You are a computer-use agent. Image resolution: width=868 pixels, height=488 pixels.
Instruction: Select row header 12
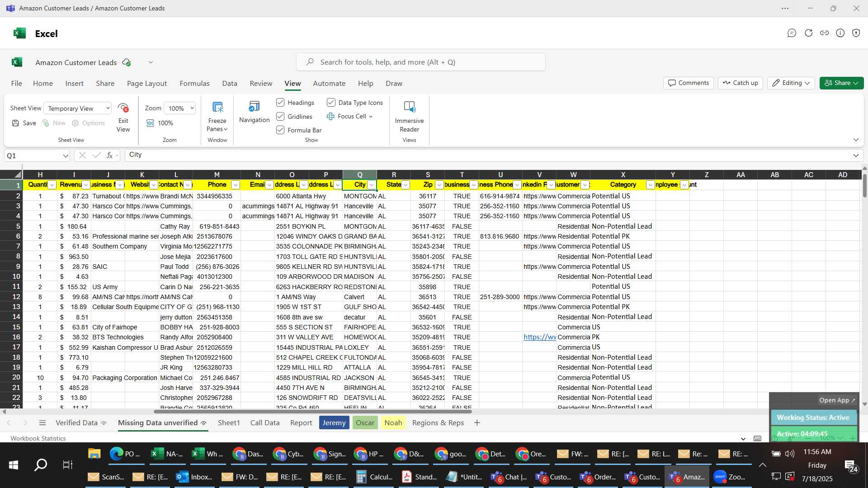click(x=11, y=297)
